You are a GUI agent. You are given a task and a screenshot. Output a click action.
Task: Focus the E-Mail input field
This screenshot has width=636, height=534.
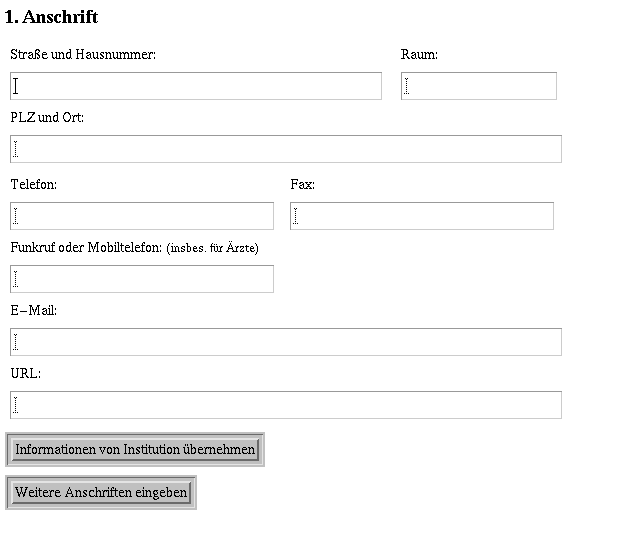286,342
